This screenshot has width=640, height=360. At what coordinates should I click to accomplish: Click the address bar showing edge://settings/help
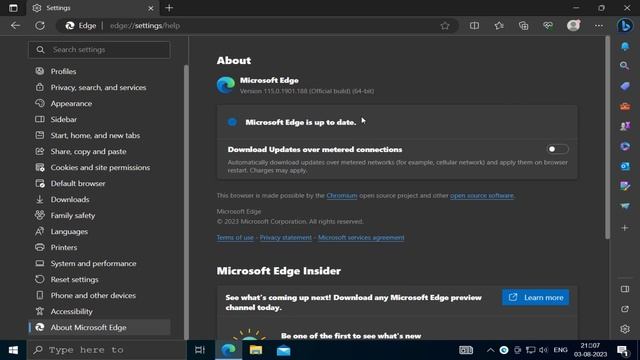click(x=257, y=26)
